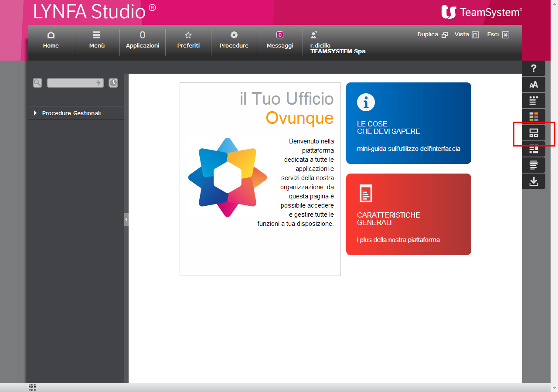The width and height of the screenshot is (558, 392).
Task: Click the 'il Tuo Ufficio' heading
Action: tap(286, 99)
